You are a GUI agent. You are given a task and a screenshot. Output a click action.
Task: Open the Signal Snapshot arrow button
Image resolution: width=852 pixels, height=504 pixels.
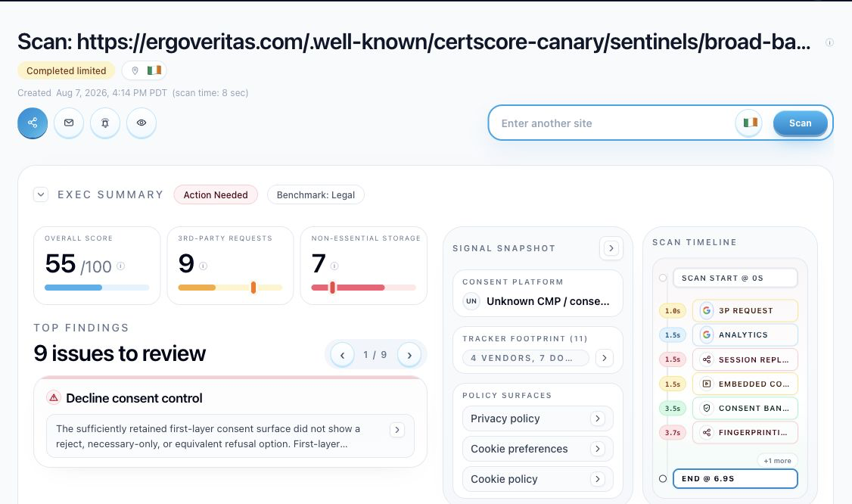tap(611, 248)
